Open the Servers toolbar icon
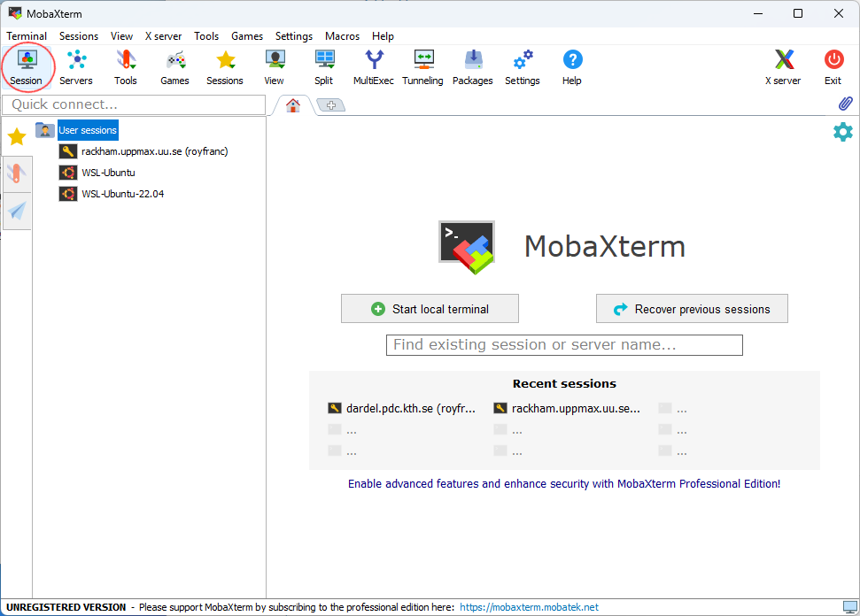The width and height of the screenshot is (860, 616). pyautogui.click(x=76, y=67)
